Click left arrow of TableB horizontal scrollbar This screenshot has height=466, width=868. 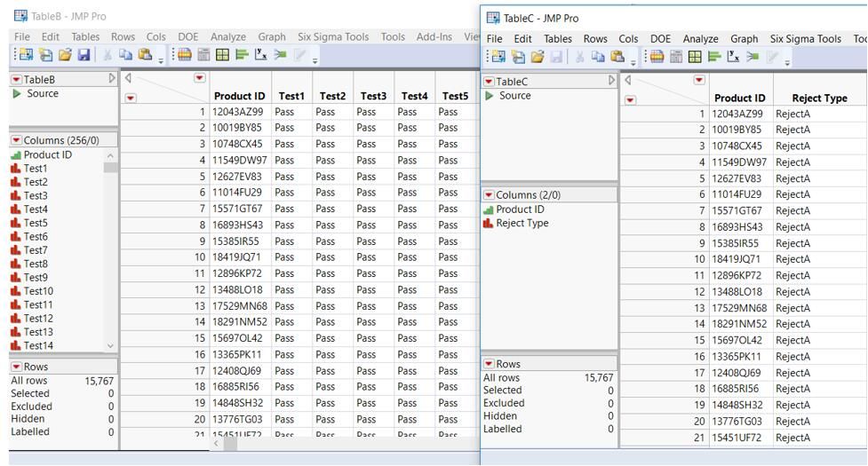(216, 443)
